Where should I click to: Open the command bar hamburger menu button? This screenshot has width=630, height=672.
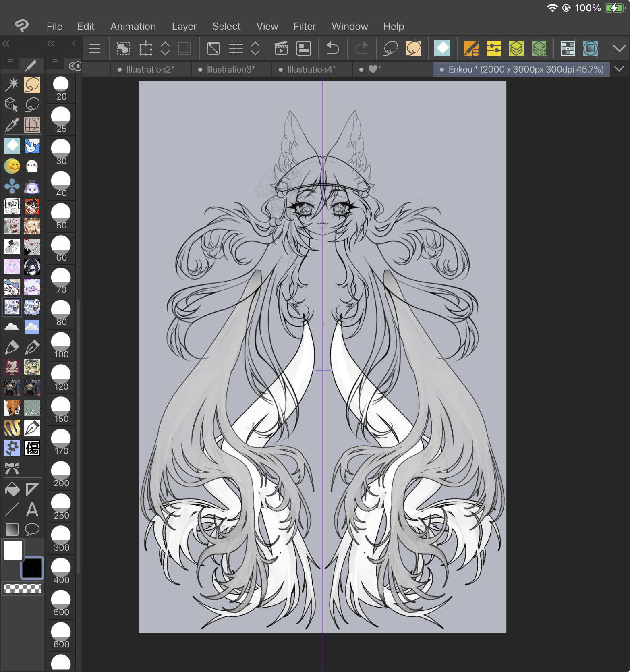pos(94,49)
